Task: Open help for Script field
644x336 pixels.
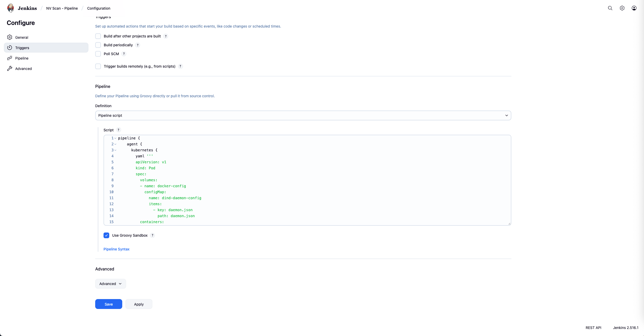Action: coord(118,130)
